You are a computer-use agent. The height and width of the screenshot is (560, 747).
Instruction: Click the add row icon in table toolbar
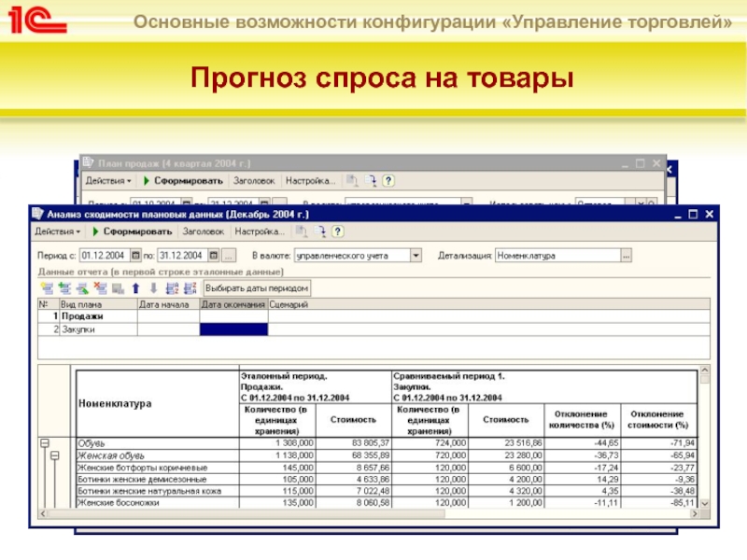tap(46, 288)
